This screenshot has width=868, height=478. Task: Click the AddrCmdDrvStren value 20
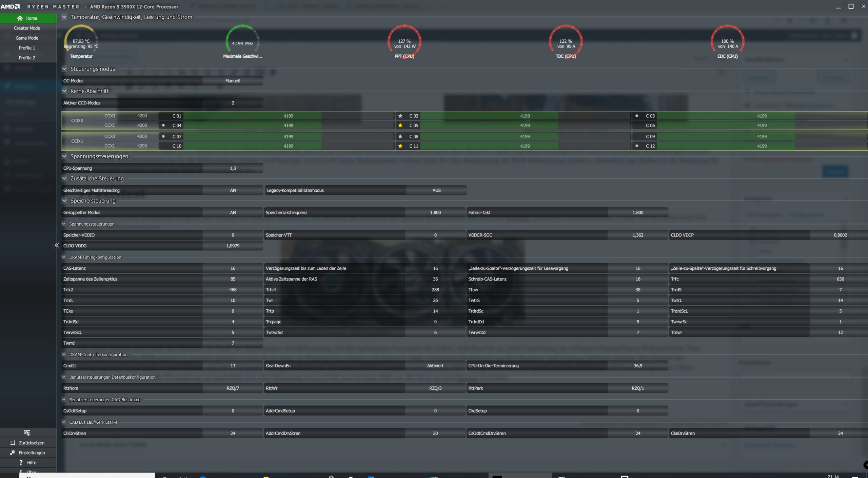coord(435,433)
